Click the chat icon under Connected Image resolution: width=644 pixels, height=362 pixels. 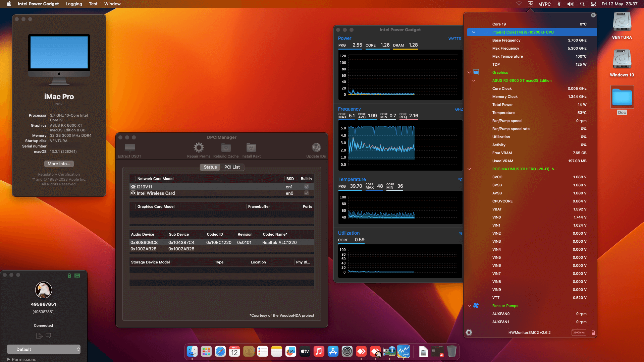pyautogui.click(x=48, y=335)
